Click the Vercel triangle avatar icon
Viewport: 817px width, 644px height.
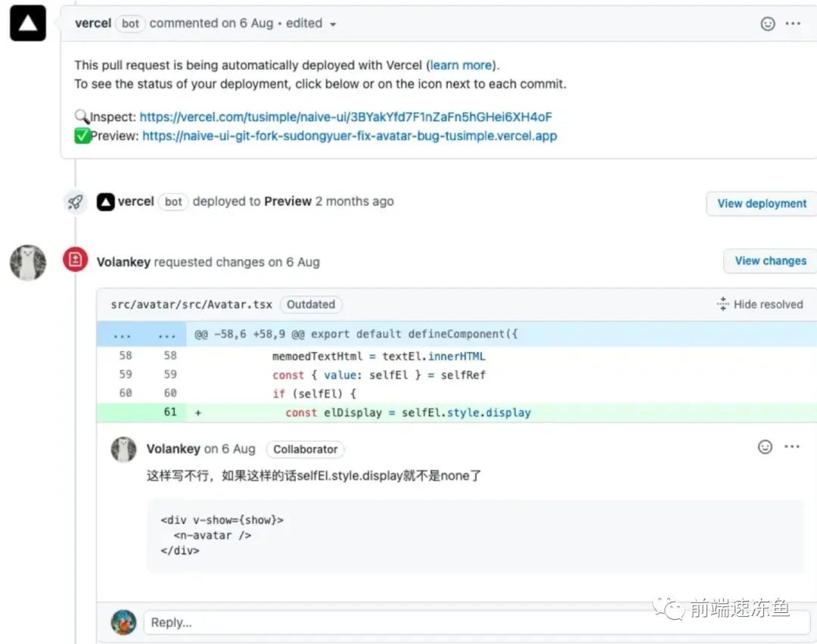click(x=28, y=23)
